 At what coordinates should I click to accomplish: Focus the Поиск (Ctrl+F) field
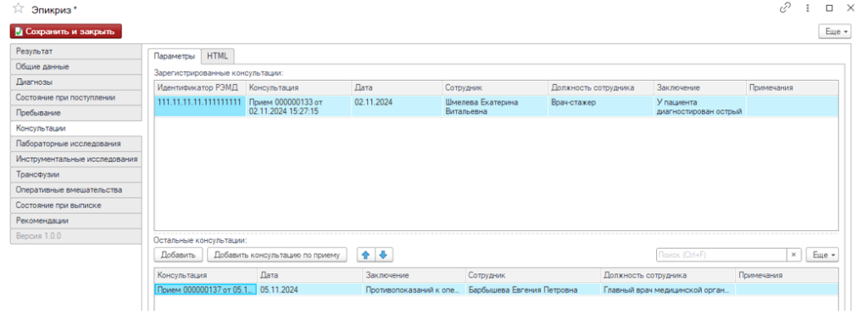[721, 255]
